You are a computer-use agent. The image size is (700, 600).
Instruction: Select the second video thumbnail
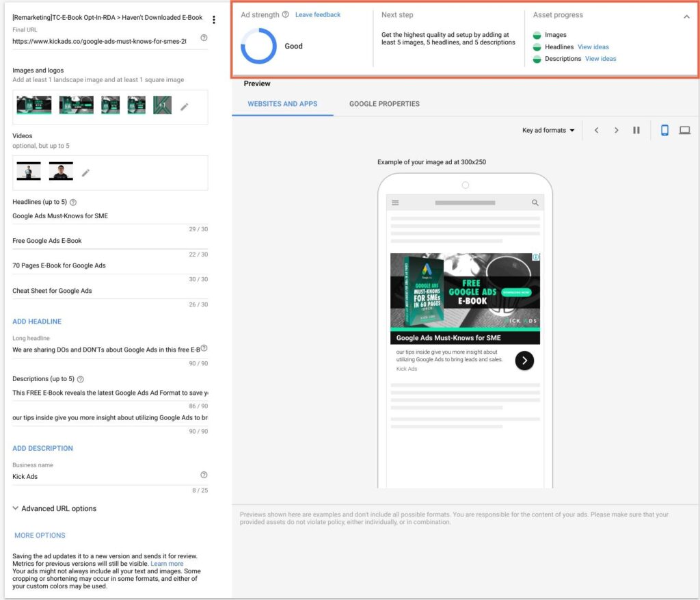[61, 171]
